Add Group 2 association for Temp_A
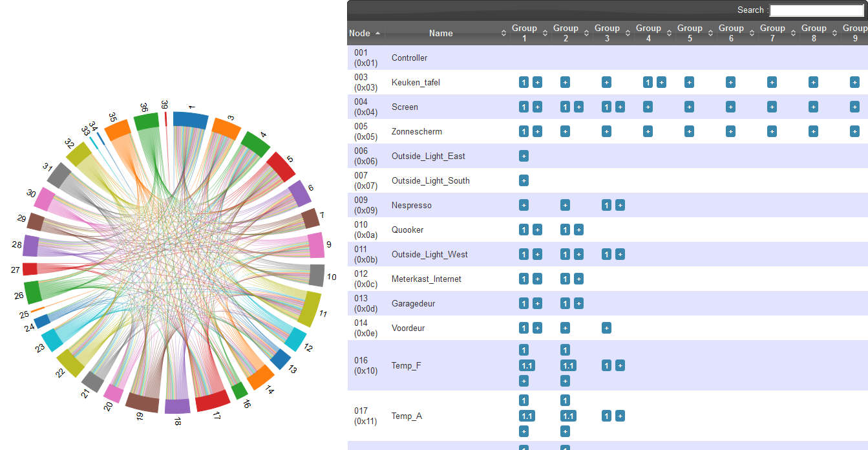868x450 pixels. click(x=565, y=431)
